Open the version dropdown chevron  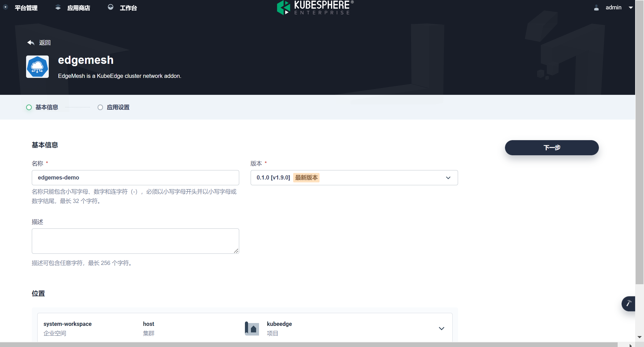[x=448, y=178]
